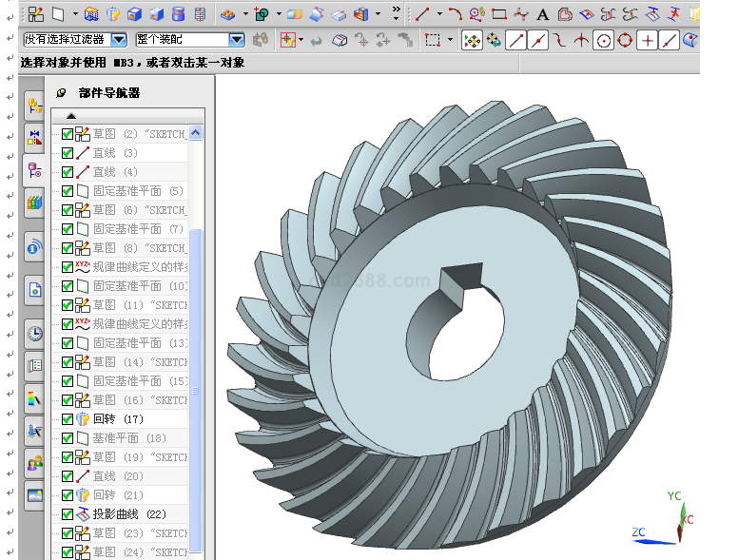Enable arc center snap point icon
The width and height of the screenshot is (738, 560).
603,40
